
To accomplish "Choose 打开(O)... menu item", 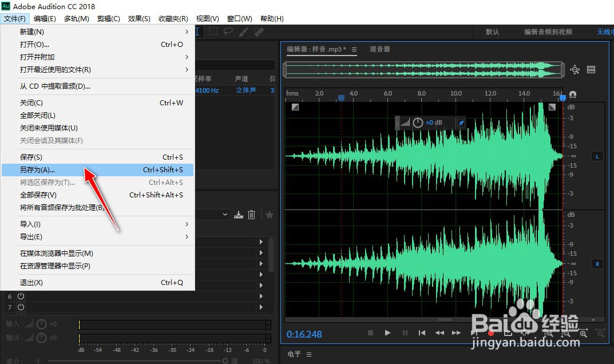I will click(x=98, y=44).
